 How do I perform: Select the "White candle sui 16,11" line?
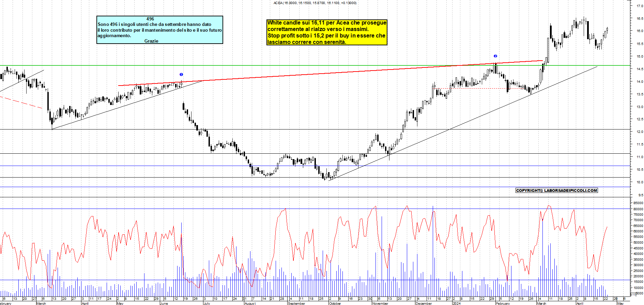(327, 23)
